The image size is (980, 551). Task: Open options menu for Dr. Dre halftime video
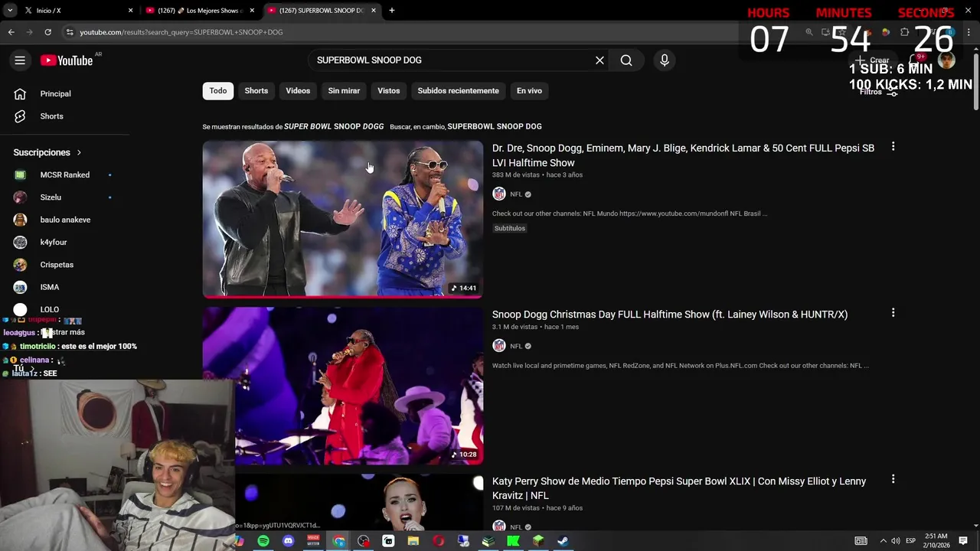(x=893, y=146)
